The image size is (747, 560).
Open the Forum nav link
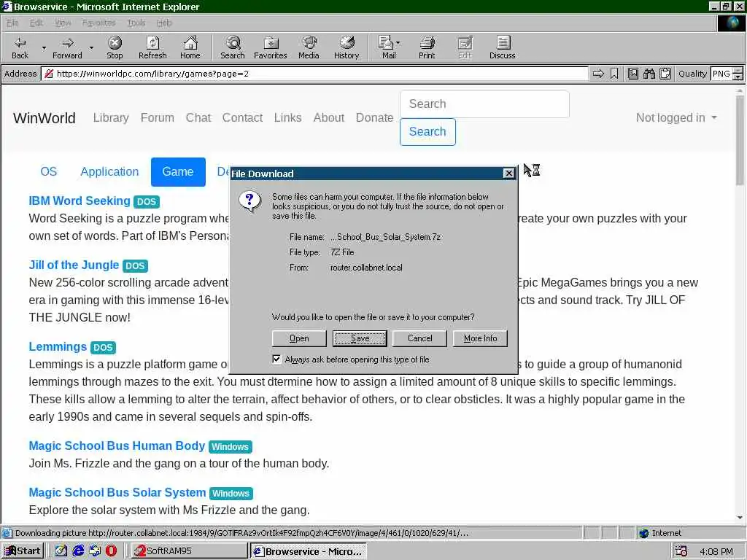pos(158,117)
